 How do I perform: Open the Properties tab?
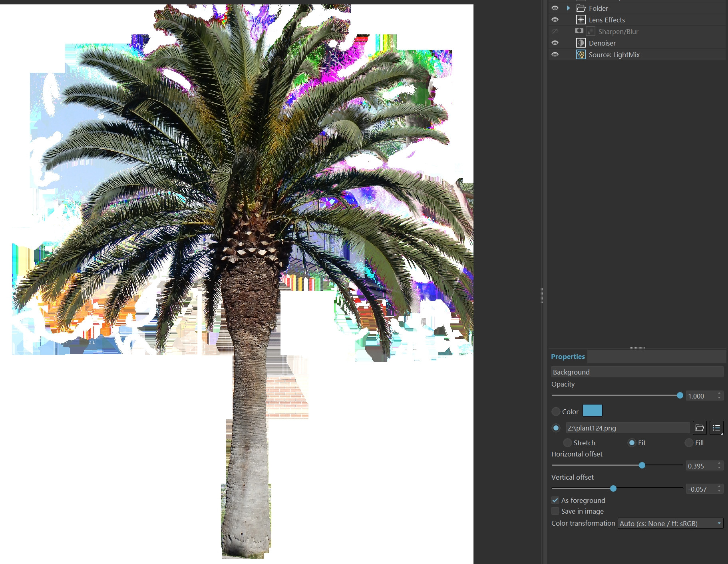[568, 356]
